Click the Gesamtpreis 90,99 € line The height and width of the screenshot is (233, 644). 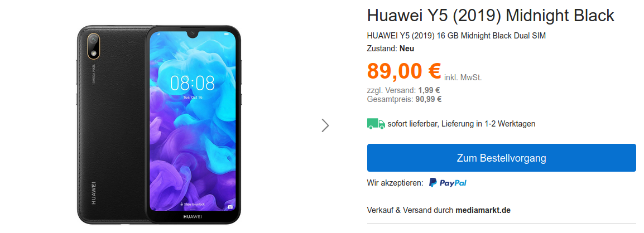[x=404, y=99]
